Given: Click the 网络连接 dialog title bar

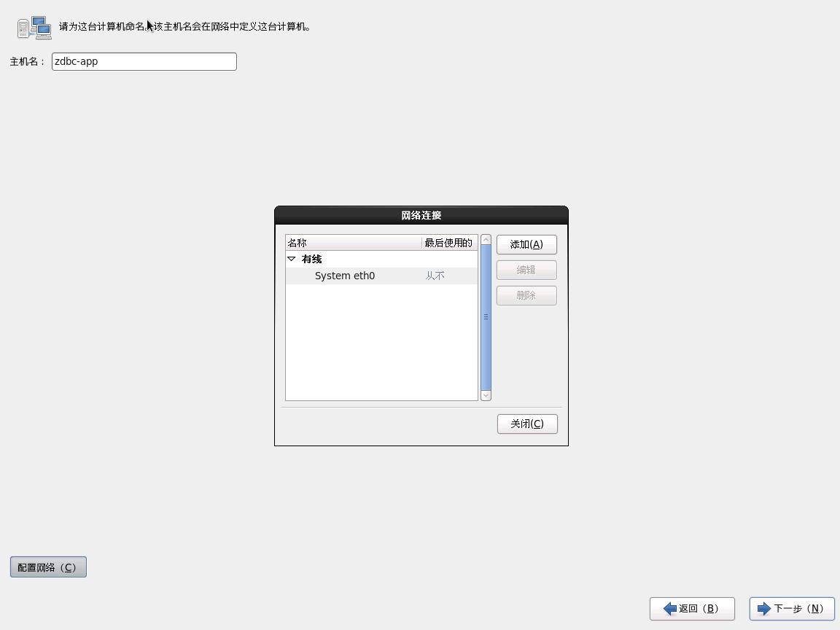Looking at the screenshot, I should [421, 215].
